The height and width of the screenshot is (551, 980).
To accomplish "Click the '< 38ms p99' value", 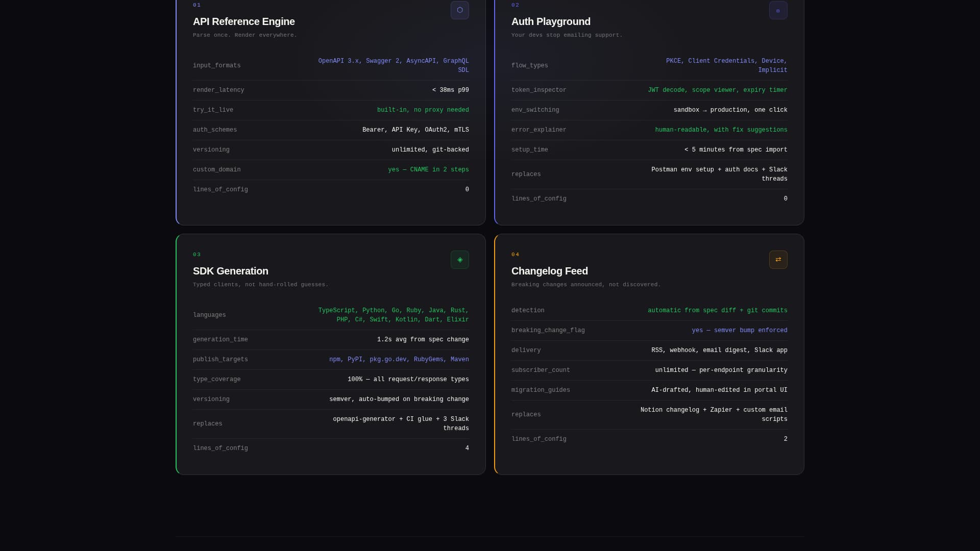I will (450, 90).
